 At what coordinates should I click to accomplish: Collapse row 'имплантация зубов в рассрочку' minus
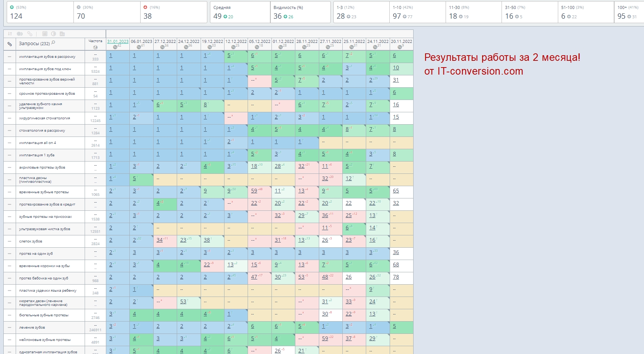point(10,57)
